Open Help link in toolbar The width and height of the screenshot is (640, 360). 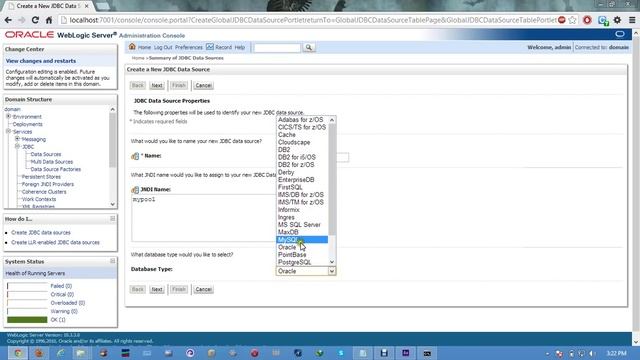click(240, 47)
